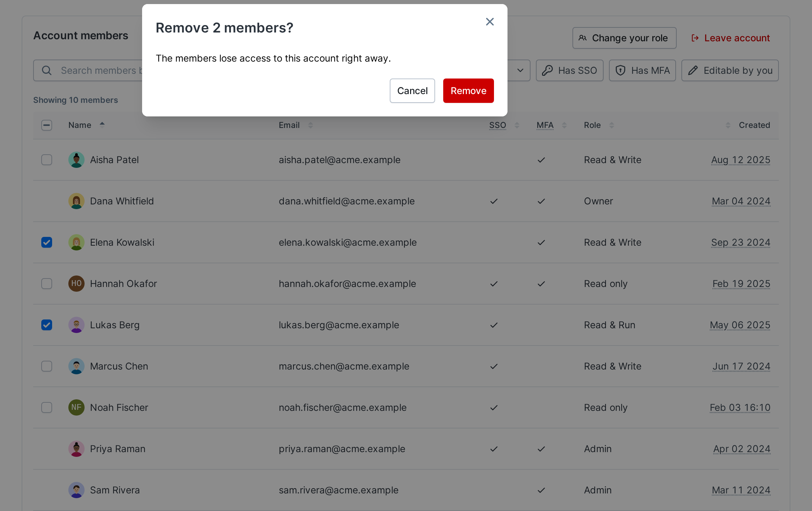
Task: Click Priya Raman's avatar
Action: (x=76, y=449)
